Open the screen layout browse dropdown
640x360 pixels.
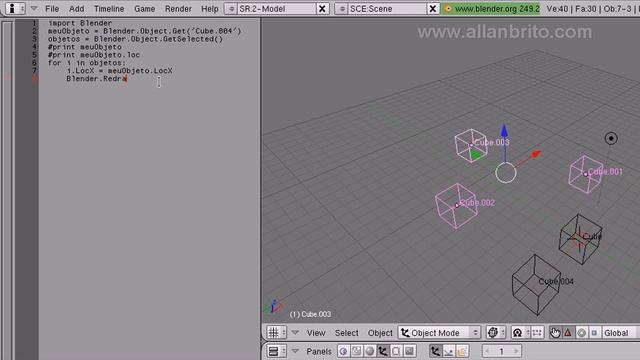[231, 9]
